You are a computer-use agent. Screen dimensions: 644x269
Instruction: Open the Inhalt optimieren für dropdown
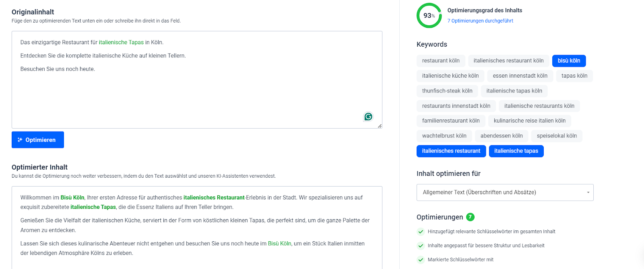click(505, 193)
